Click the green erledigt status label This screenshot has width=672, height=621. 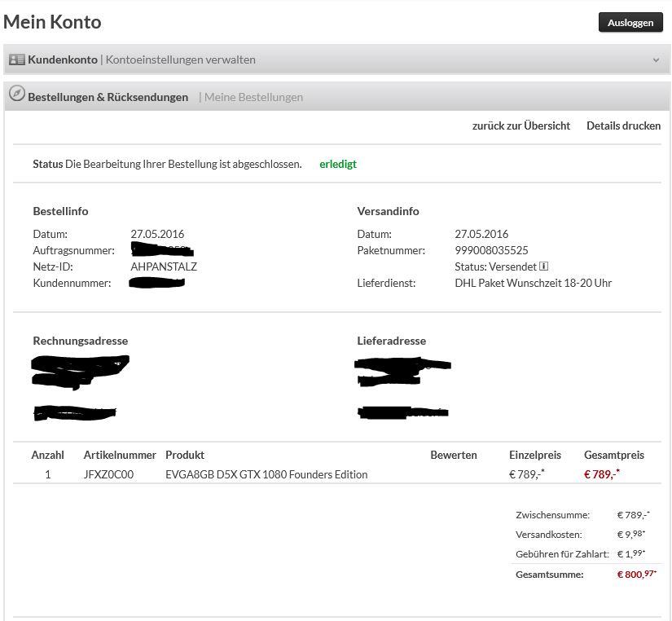pos(338,164)
